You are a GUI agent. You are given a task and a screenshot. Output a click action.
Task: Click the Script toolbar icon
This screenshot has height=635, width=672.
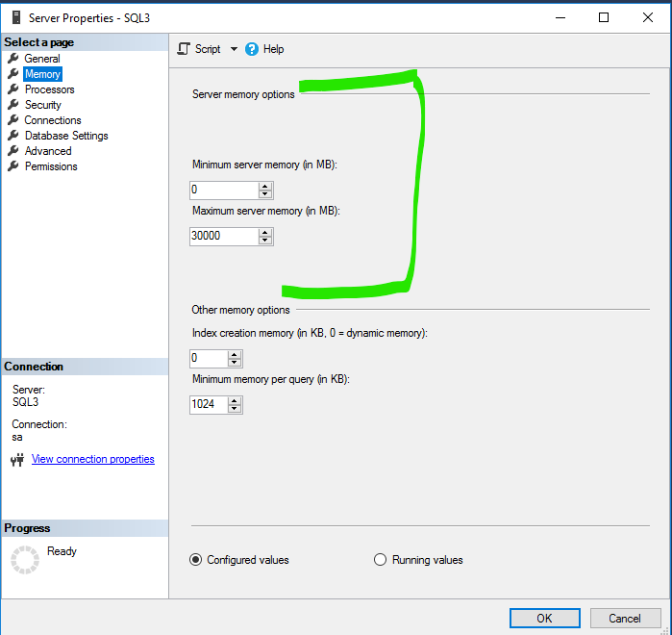point(185,49)
